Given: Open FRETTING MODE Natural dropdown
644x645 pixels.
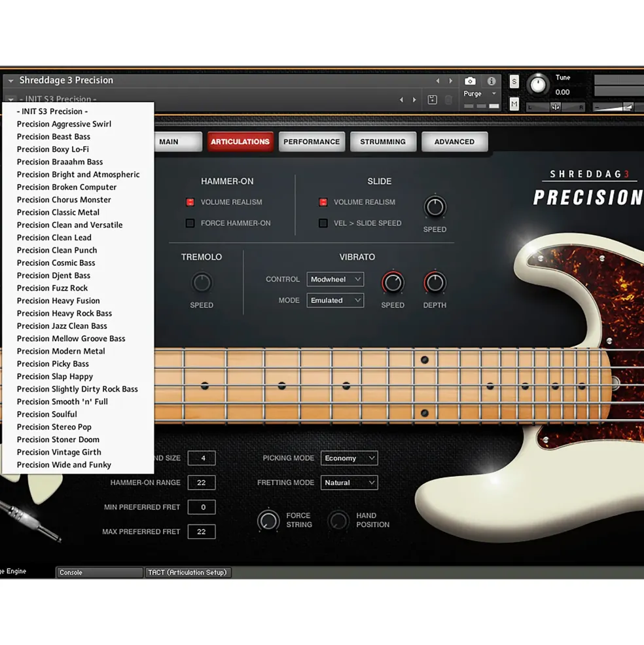Looking at the screenshot, I should (x=349, y=483).
